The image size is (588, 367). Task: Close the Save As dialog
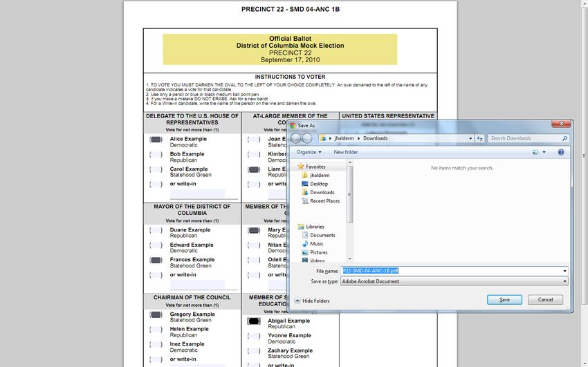[561, 124]
